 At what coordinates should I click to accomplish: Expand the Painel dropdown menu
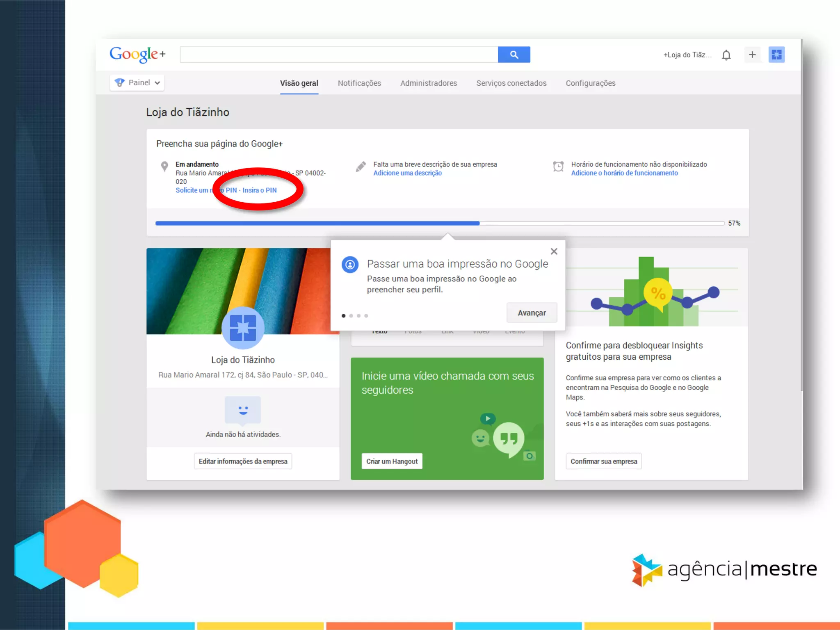(x=137, y=83)
